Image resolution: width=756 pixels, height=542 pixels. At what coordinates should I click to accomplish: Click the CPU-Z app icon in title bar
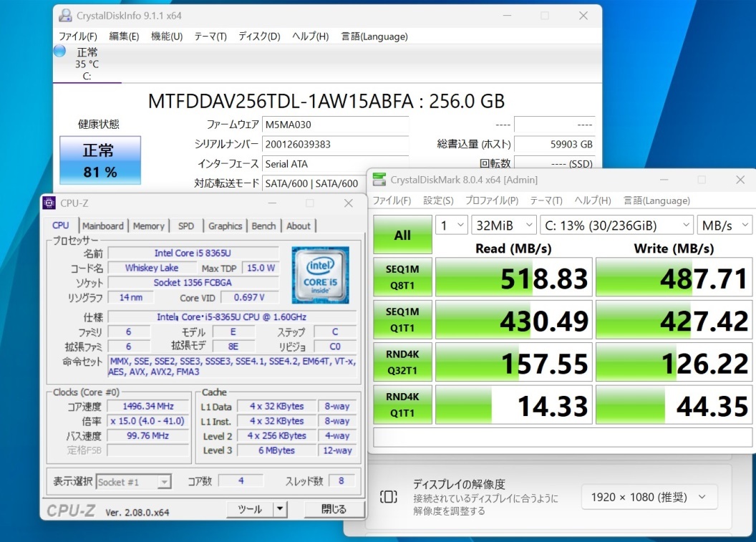49,203
